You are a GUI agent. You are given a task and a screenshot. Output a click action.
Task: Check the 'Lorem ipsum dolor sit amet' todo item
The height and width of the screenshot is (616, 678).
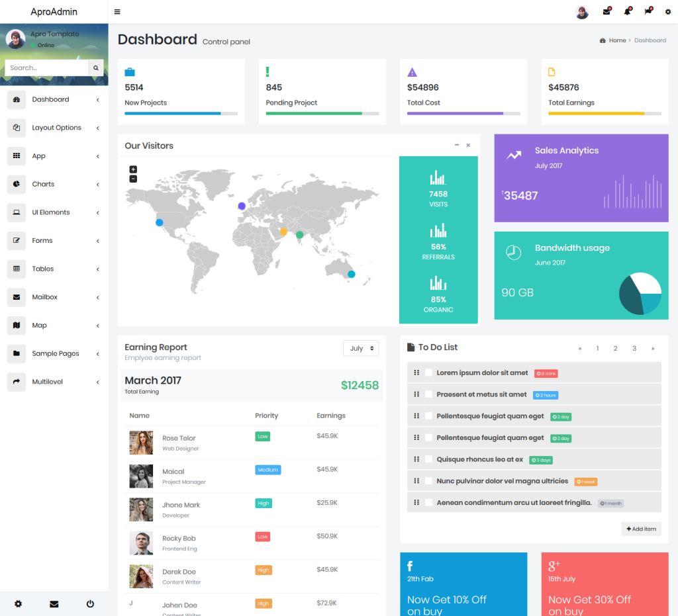(427, 373)
